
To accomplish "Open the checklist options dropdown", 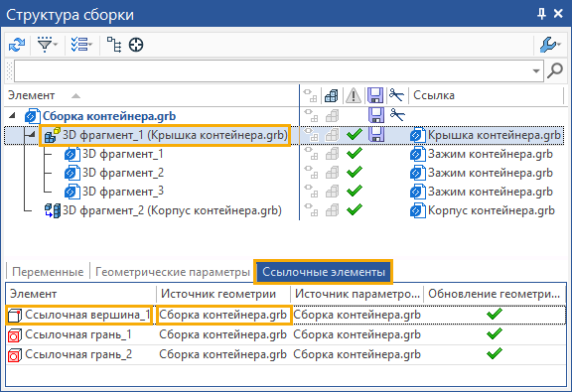I will pyautogui.click(x=81, y=45).
